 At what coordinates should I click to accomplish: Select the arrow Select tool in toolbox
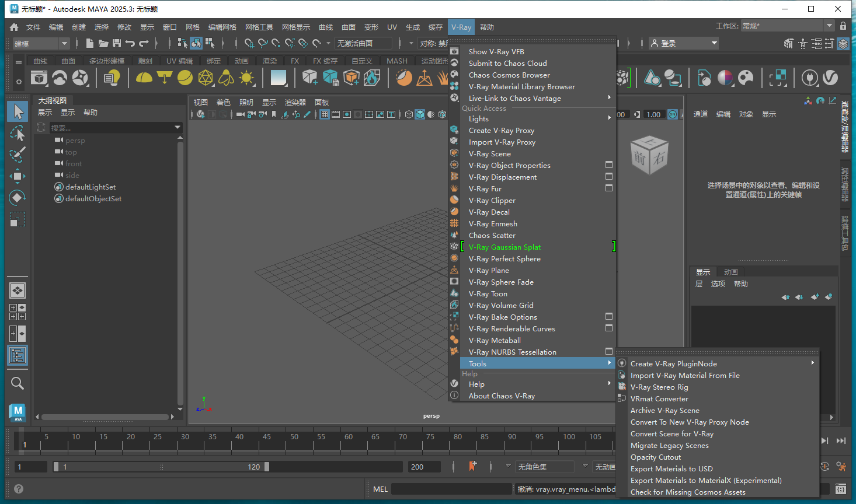18,111
